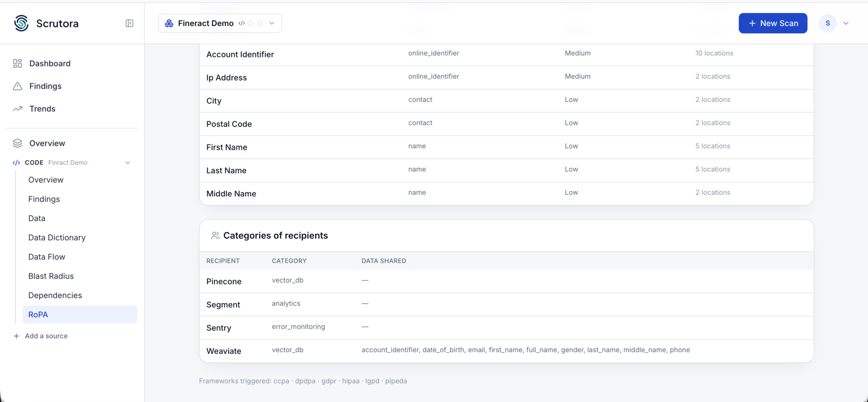Click 10 locations for Account Identifier
The height and width of the screenshot is (402, 868).
tap(714, 53)
